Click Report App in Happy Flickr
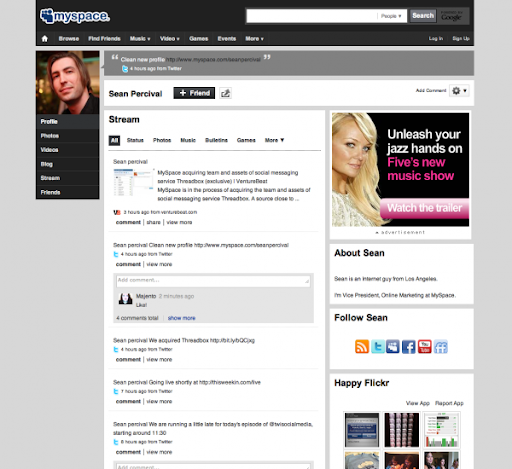 pyautogui.click(x=449, y=403)
